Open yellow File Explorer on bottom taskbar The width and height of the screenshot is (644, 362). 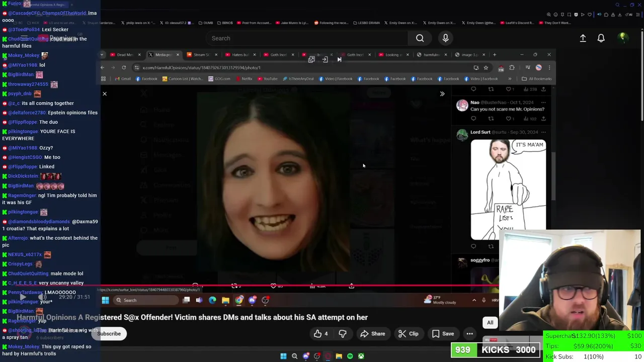click(339, 356)
